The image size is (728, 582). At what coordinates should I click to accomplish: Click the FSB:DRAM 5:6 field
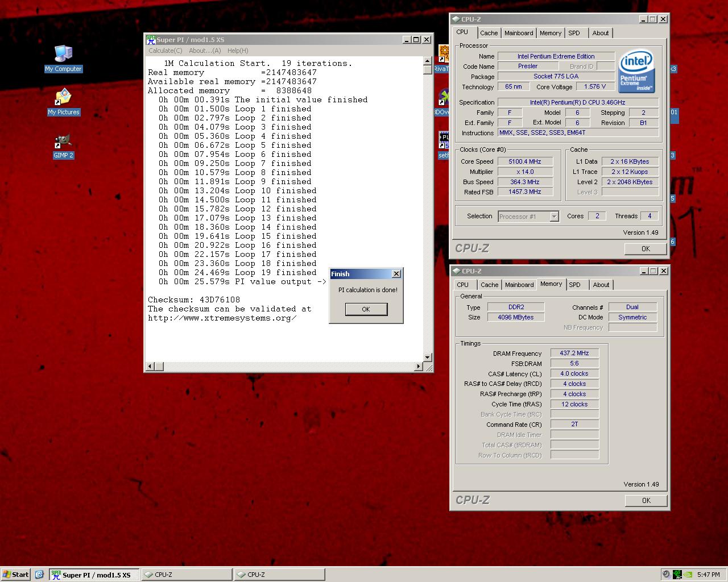(574, 363)
